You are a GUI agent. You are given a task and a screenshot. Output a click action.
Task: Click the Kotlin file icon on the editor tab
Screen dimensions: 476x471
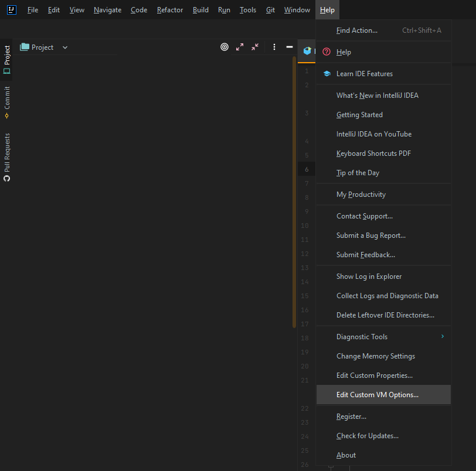[x=307, y=51]
